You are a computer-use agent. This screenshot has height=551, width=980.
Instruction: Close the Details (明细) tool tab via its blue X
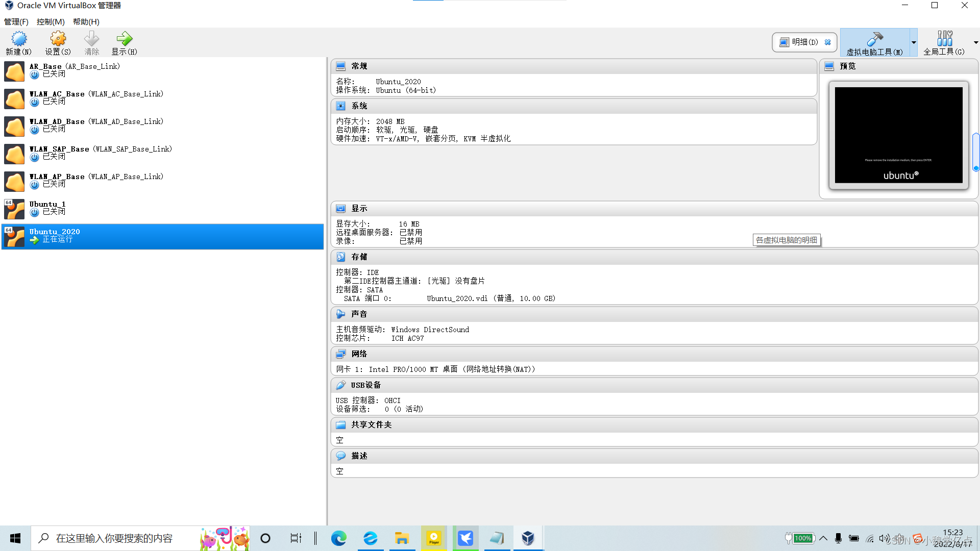click(828, 42)
